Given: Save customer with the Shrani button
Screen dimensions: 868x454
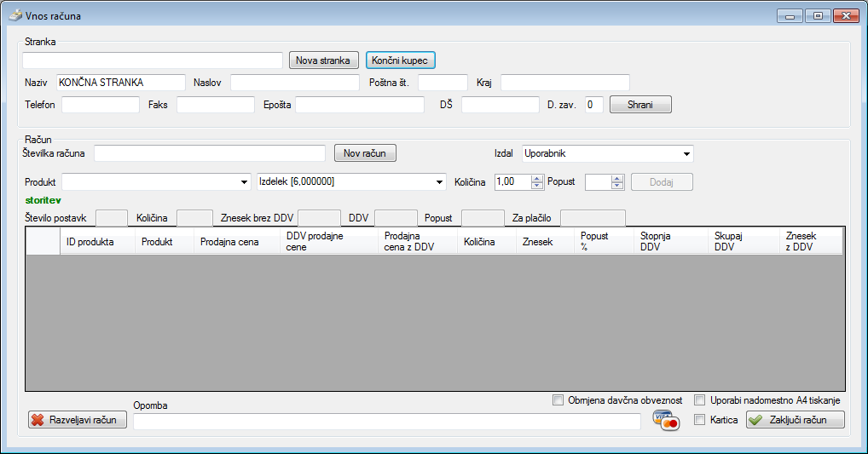Looking at the screenshot, I should pos(640,105).
